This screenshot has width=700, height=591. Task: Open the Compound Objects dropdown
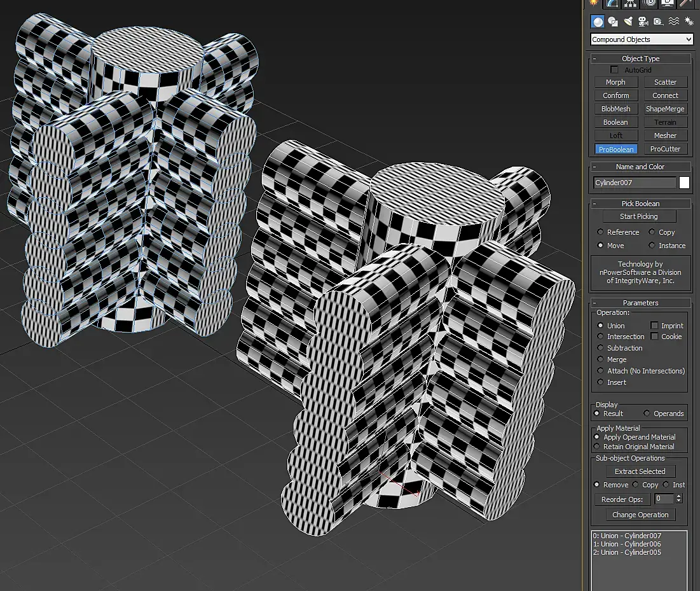pyautogui.click(x=642, y=39)
